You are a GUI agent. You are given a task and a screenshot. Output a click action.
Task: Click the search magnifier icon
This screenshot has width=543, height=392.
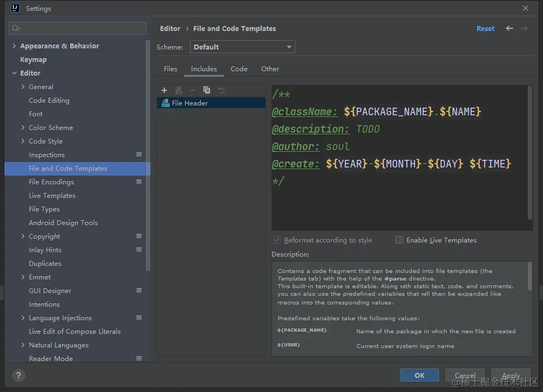(16, 28)
